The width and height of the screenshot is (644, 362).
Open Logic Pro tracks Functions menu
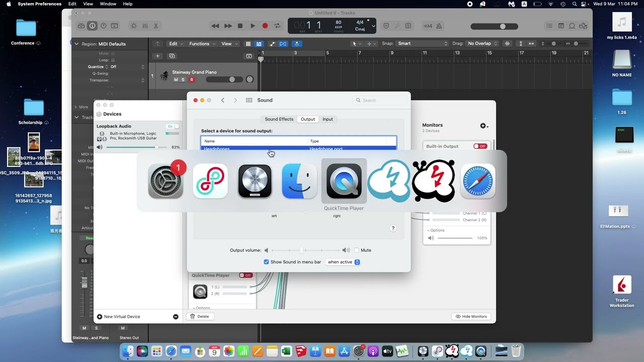coord(202,44)
